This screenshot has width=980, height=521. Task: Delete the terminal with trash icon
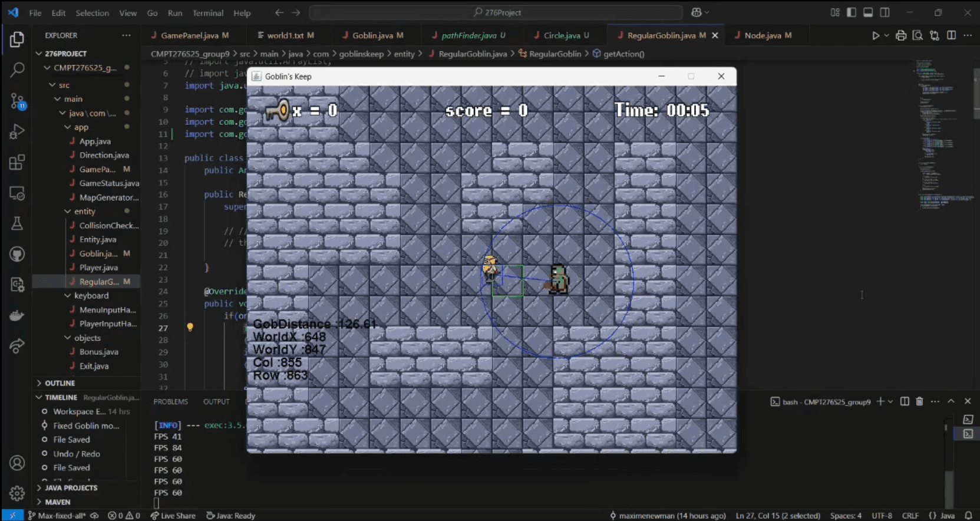click(919, 401)
